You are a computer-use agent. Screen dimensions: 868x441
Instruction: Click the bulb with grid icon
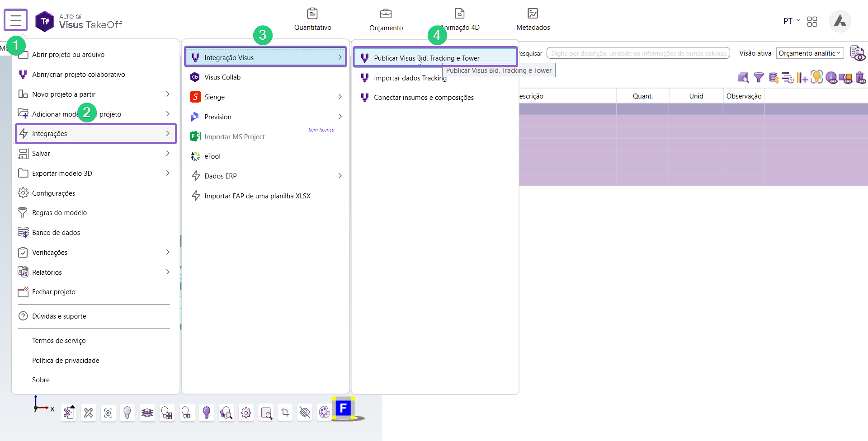click(x=167, y=413)
